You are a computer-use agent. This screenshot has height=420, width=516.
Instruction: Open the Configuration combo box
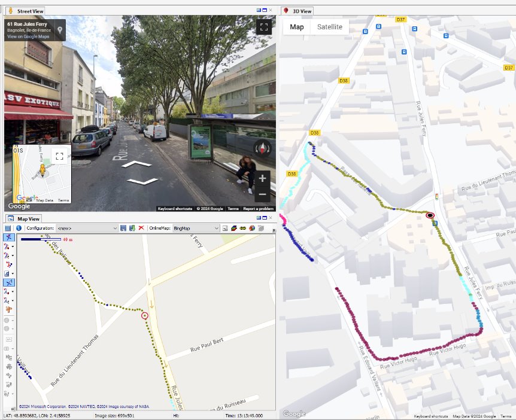pos(87,229)
